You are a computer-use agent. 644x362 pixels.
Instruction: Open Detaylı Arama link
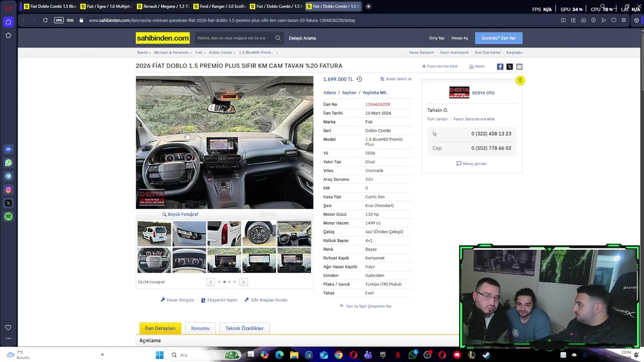click(x=302, y=38)
